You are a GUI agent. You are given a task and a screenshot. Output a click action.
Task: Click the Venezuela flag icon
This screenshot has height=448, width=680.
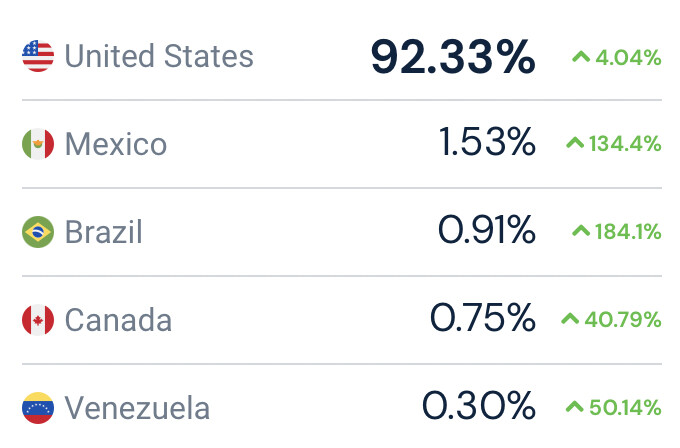(38, 408)
